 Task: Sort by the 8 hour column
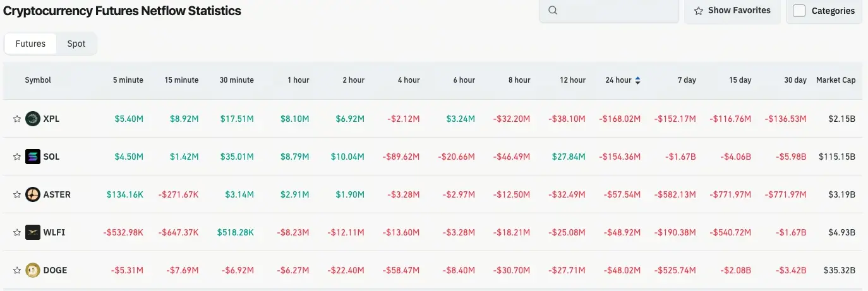(519, 80)
